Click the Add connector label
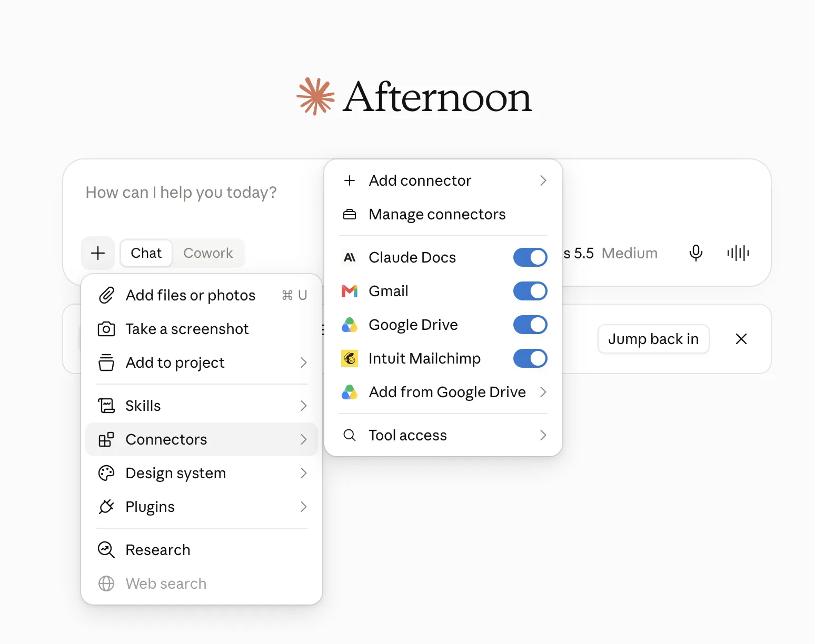Image resolution: width=815 pixels, height=644 pixels. (x=420, y=180)
